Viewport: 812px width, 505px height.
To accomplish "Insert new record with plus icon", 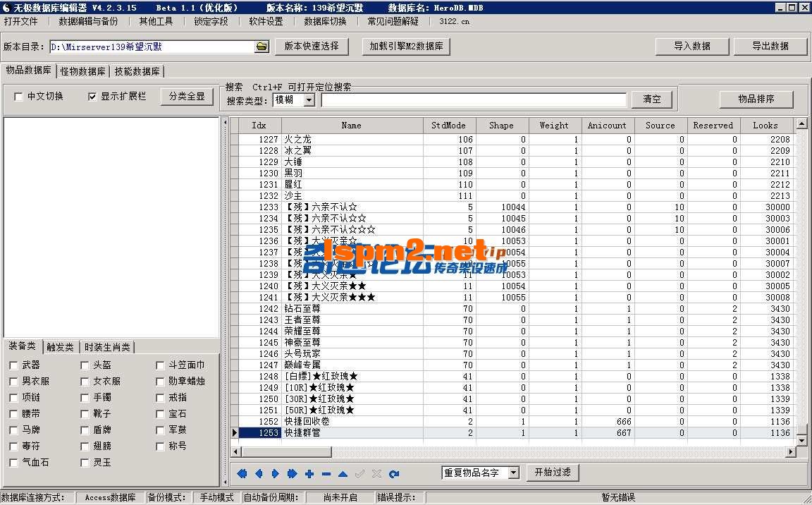I will pyautogui.click(x=309, y=474).
